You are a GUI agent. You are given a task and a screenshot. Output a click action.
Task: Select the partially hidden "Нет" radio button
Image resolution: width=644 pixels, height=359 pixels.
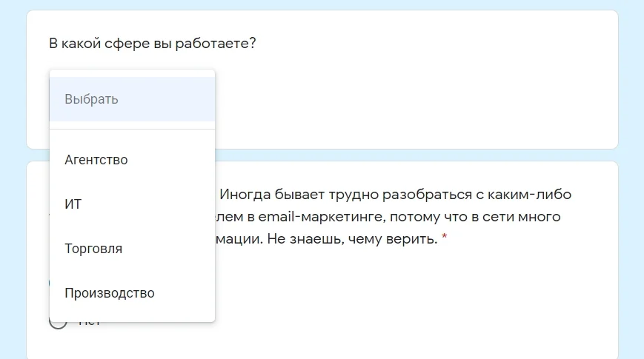[57, 323]
